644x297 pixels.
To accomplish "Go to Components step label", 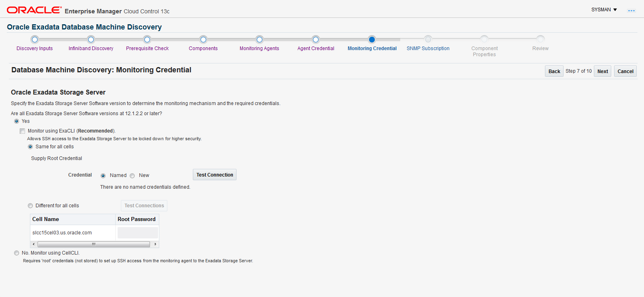I will 203,48.
